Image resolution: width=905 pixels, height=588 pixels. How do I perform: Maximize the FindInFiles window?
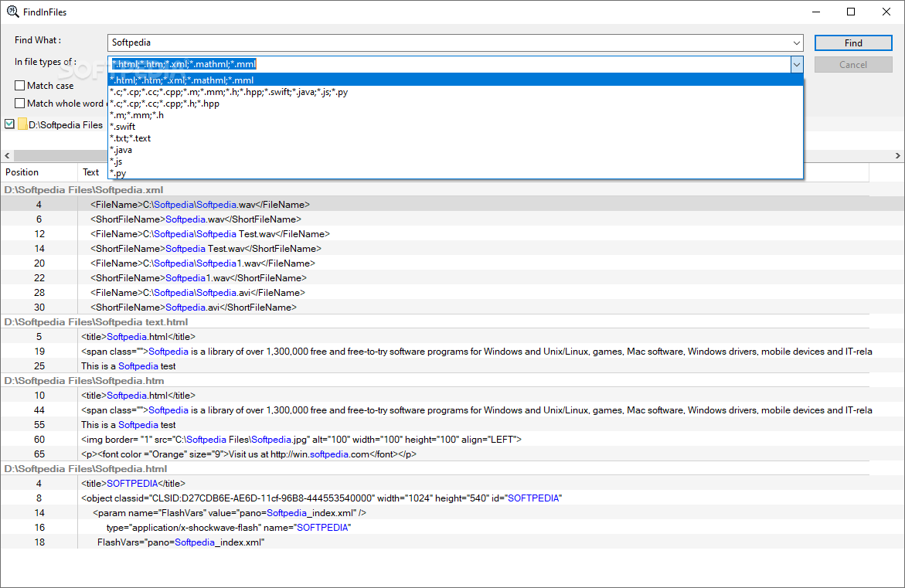click(x=851, y=12)
